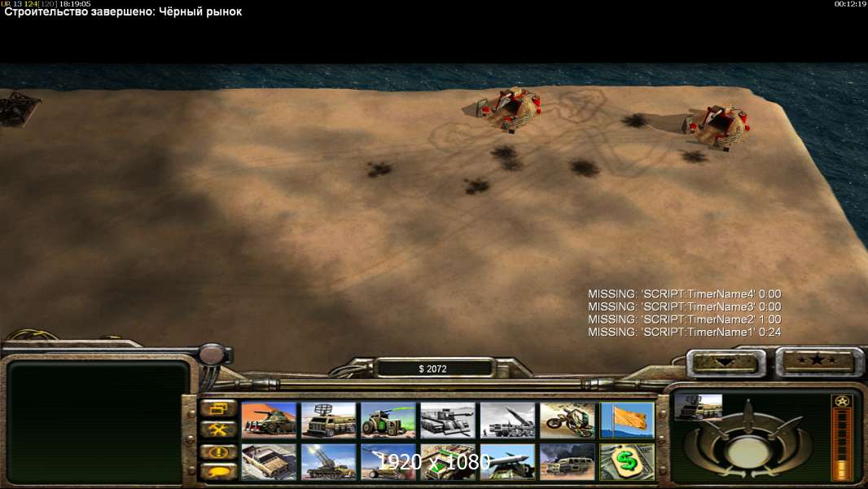Click the 18:19:05 time readout

tap(75, 4)
